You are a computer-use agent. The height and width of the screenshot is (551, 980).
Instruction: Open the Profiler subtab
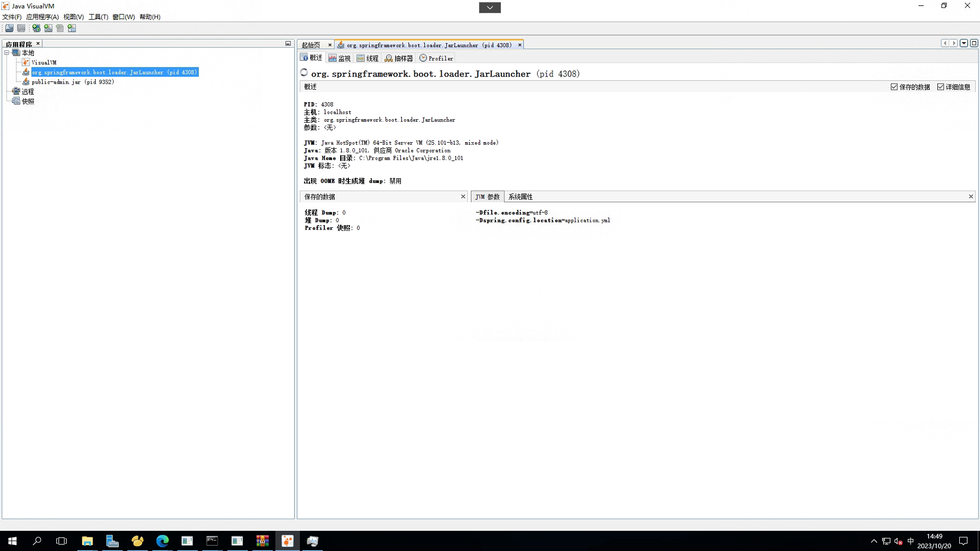coord(436,58)
